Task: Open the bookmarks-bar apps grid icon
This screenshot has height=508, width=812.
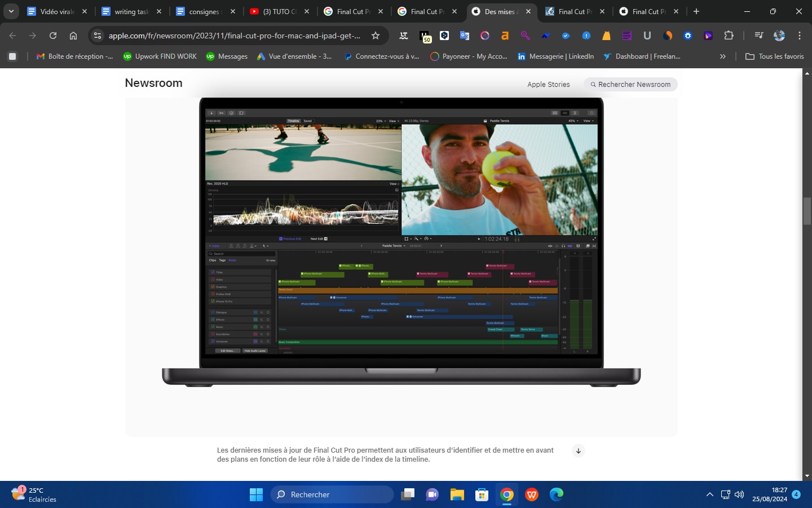Action: 12,56
